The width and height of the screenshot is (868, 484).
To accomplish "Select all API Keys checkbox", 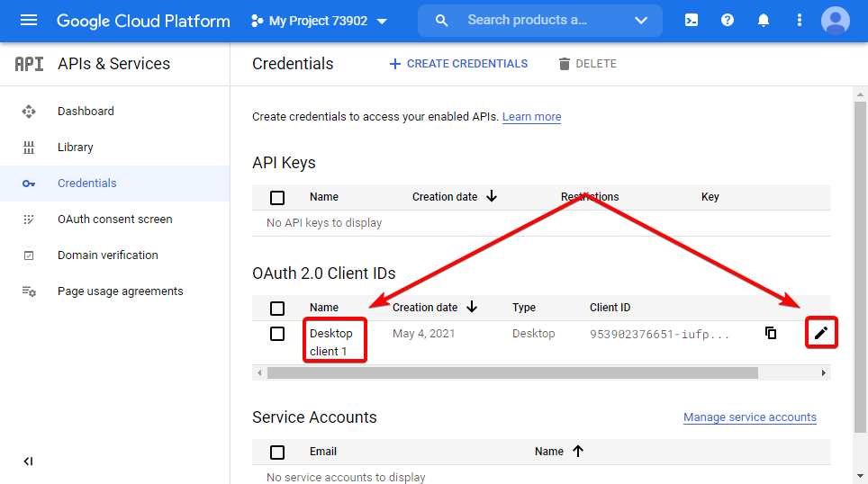I will click(277, 197).
